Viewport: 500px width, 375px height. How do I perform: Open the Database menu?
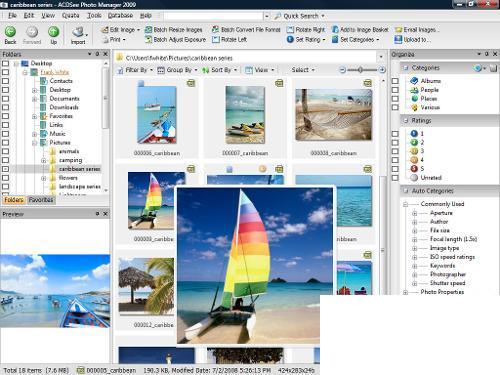click(x=120, y=15)
